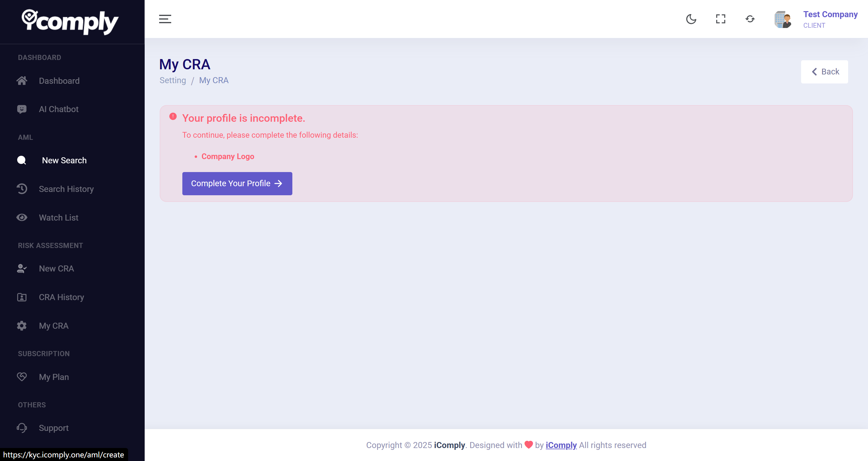Open the iComply footer link
Screen dimensions: 868x461
561,445
